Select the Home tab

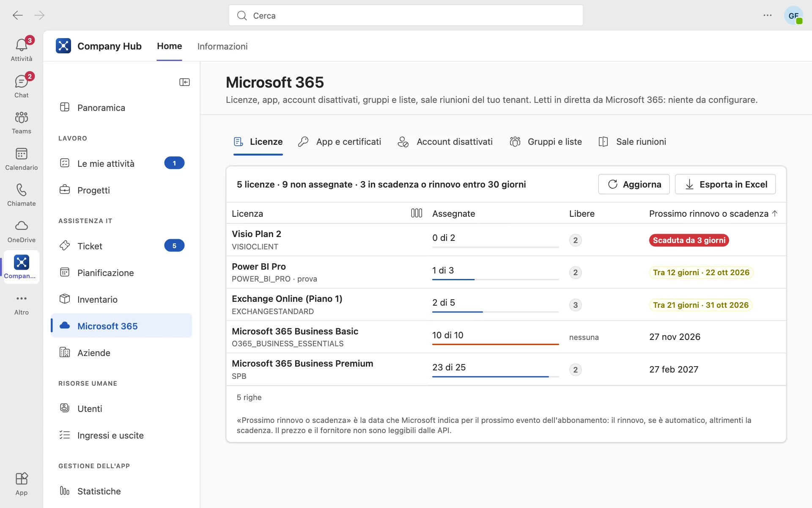(170, 46)
